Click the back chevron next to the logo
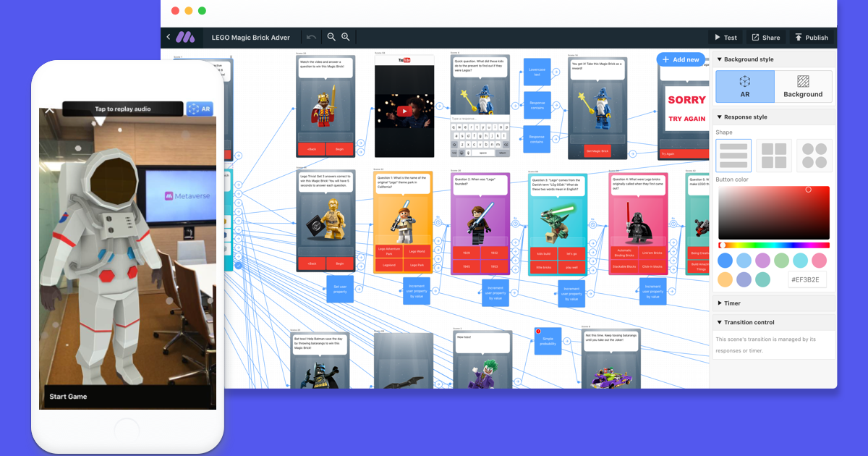The height and width of the screenshot is (456, 868). pos(168,37)
